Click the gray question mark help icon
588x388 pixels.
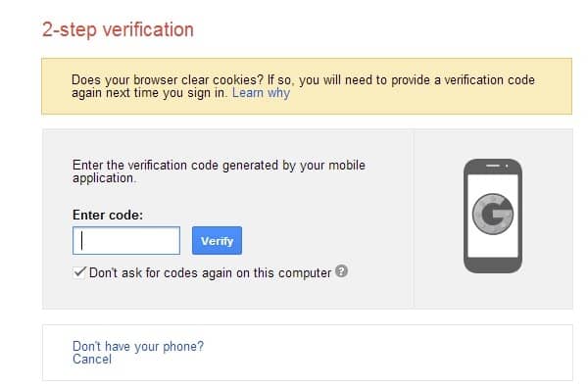(341, 270)
